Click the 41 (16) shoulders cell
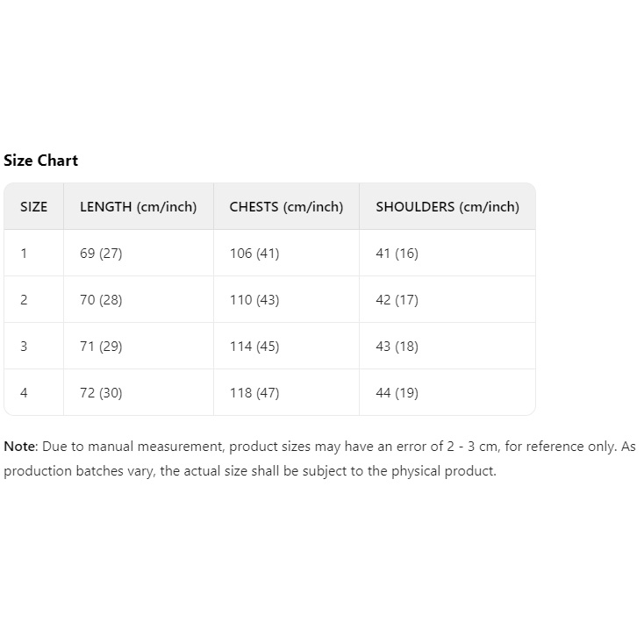 coord(397,254)
